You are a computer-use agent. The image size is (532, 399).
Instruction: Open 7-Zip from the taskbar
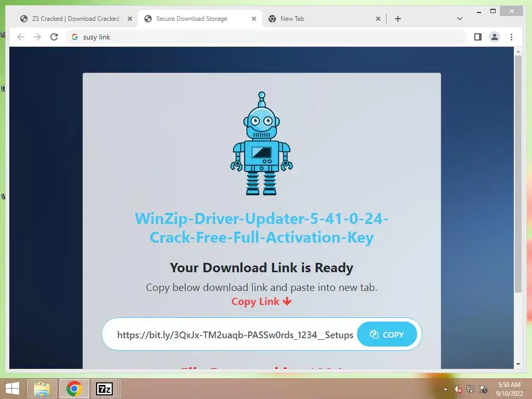tap(104, 389)
